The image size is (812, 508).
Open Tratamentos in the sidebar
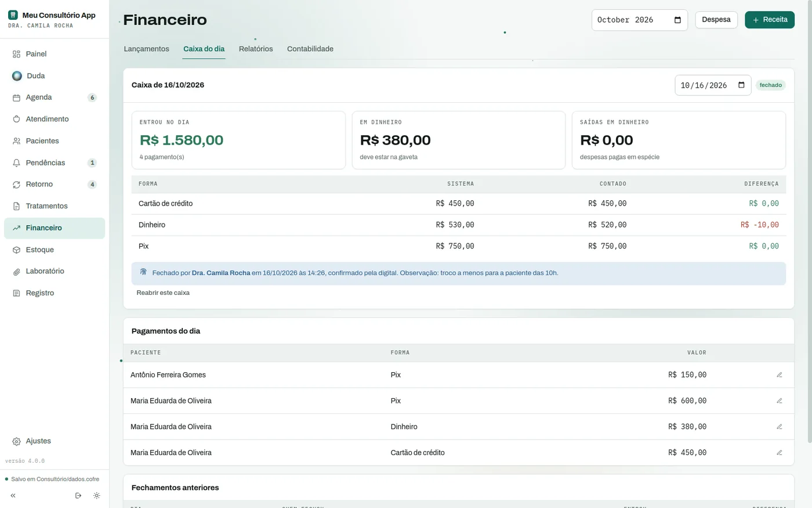coord(55,206)
